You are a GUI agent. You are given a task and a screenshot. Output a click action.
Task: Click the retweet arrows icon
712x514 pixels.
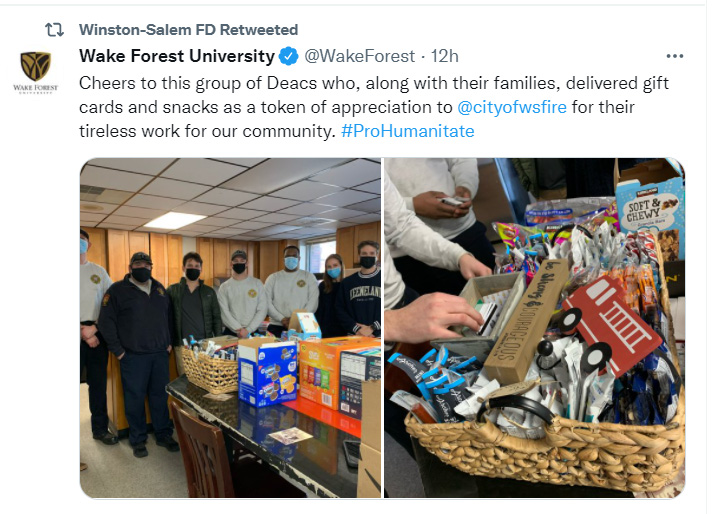[54, 30]
